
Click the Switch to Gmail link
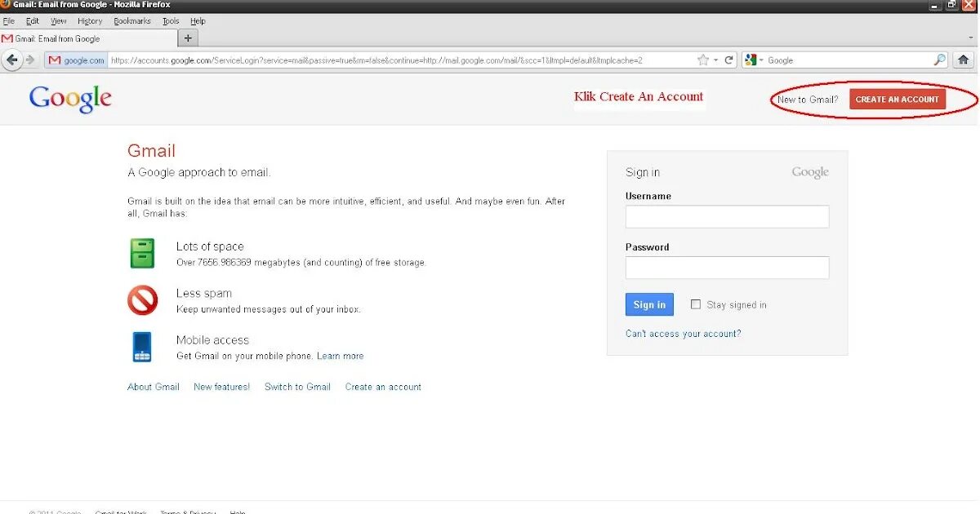297,387
